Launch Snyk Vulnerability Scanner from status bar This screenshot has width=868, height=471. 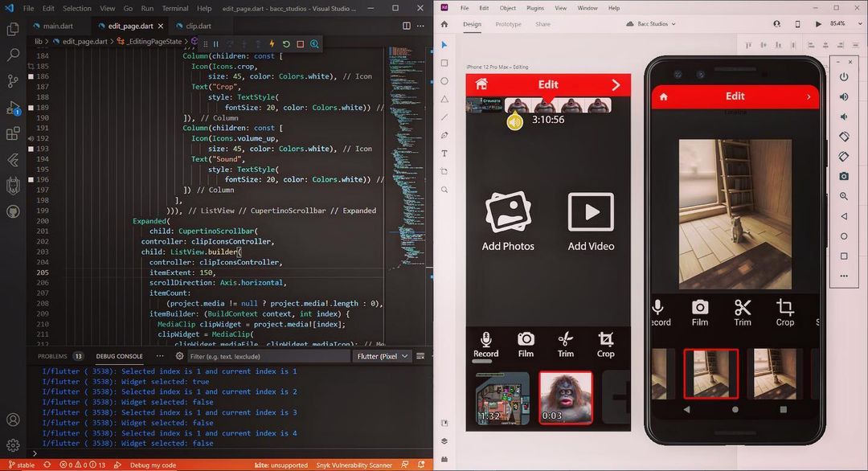coord(355,465)
